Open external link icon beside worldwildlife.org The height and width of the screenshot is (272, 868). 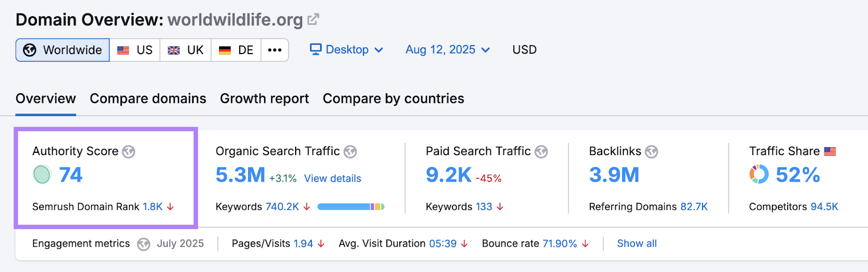(x=313, y=20)
